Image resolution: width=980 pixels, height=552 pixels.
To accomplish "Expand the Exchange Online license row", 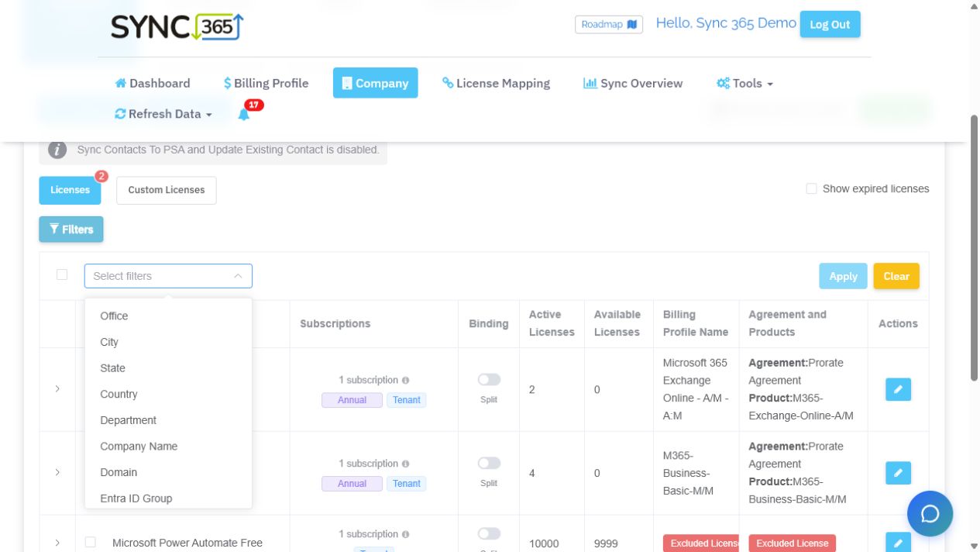I will pyautogui.click(x=57, y=389).
